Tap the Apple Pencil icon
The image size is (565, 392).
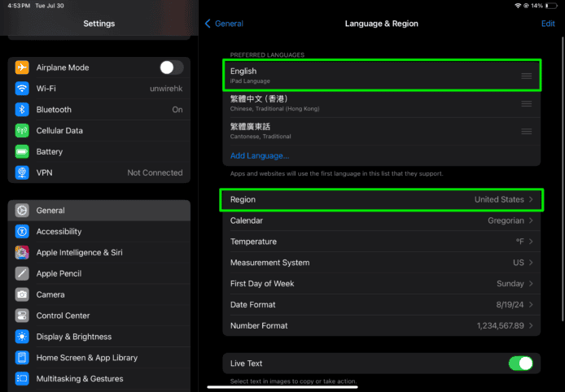tap(22, 274)
